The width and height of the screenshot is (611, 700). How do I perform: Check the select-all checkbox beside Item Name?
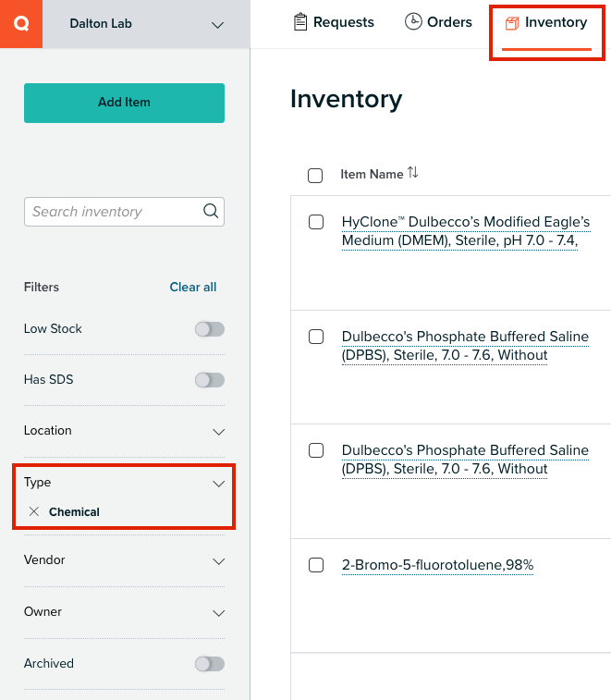point(315,176)
